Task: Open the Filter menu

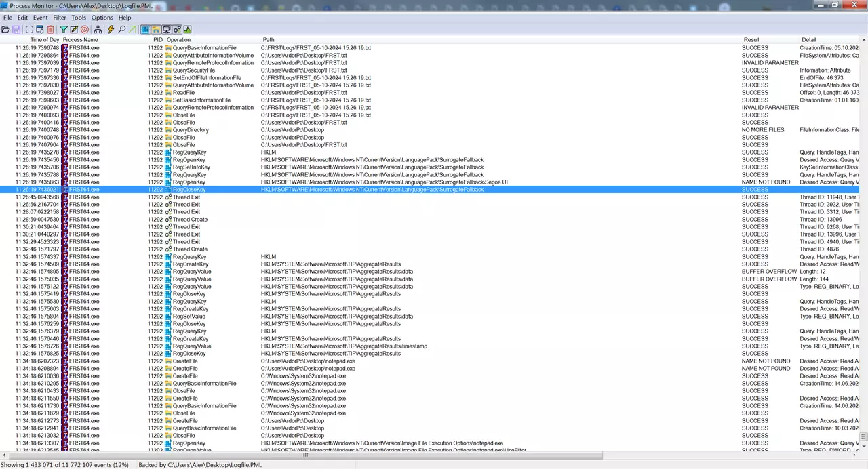Action: (60, 18)
